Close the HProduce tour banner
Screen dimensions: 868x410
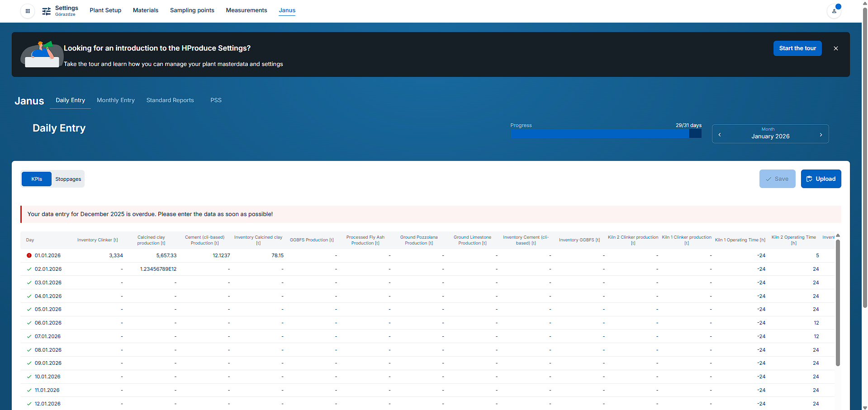(835, 48)
